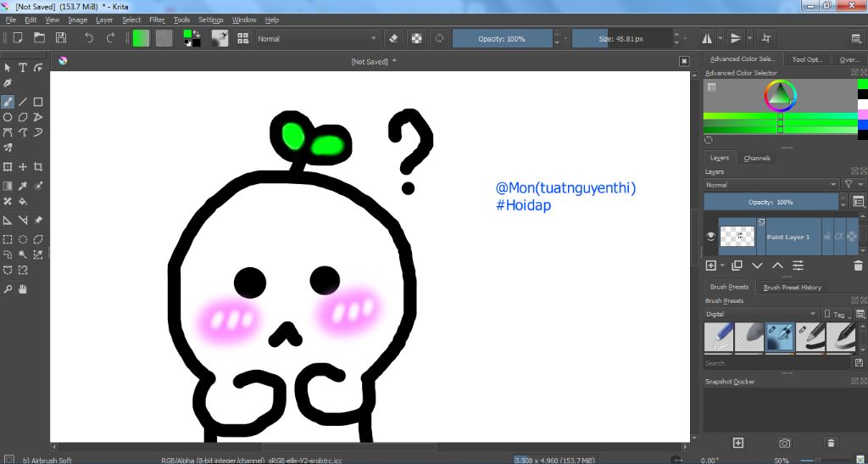
Task: Open an existing file from toolbar
Action: pyautogui.click(x=39, y=38)
